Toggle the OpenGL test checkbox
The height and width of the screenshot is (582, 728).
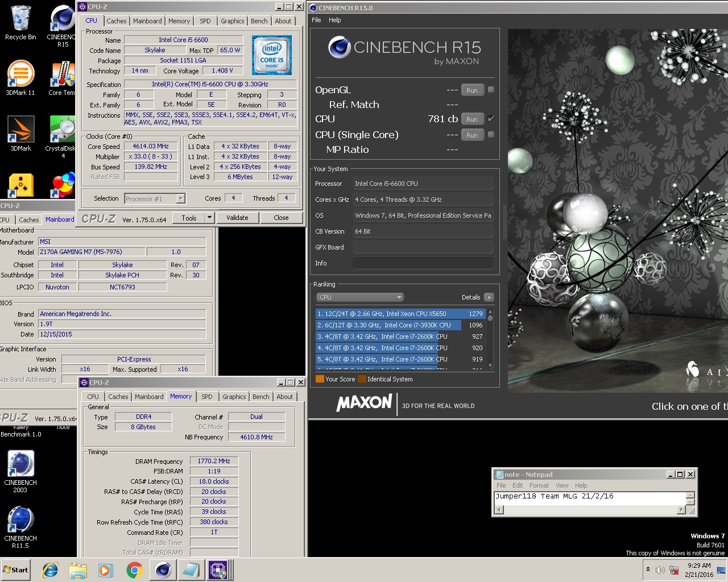click(491, 90)
